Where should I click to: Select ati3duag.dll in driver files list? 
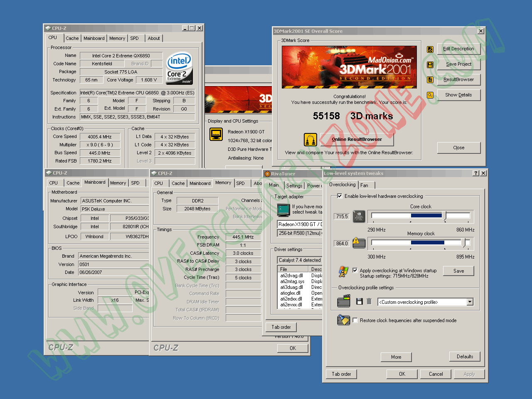pyautogui.click(x=292, y=287)
